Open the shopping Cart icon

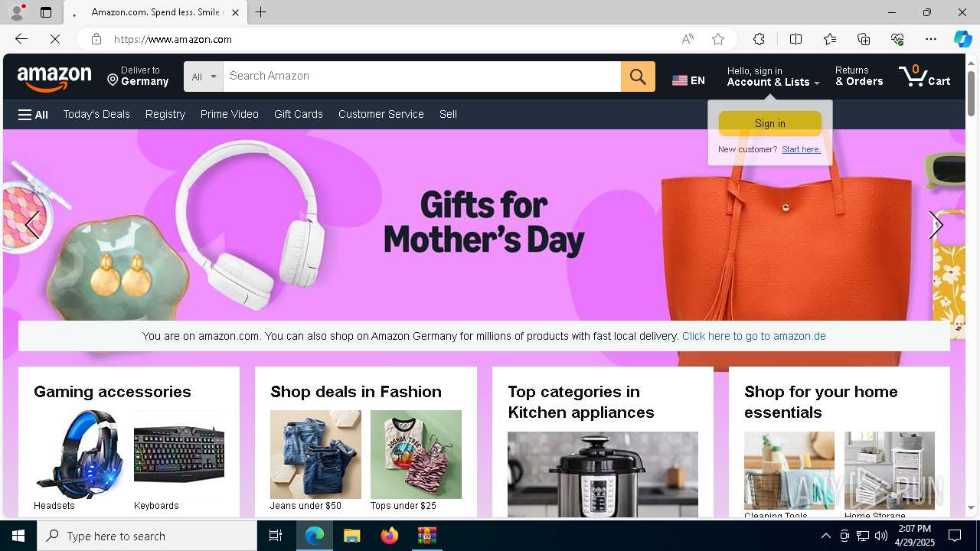[925, 76]
